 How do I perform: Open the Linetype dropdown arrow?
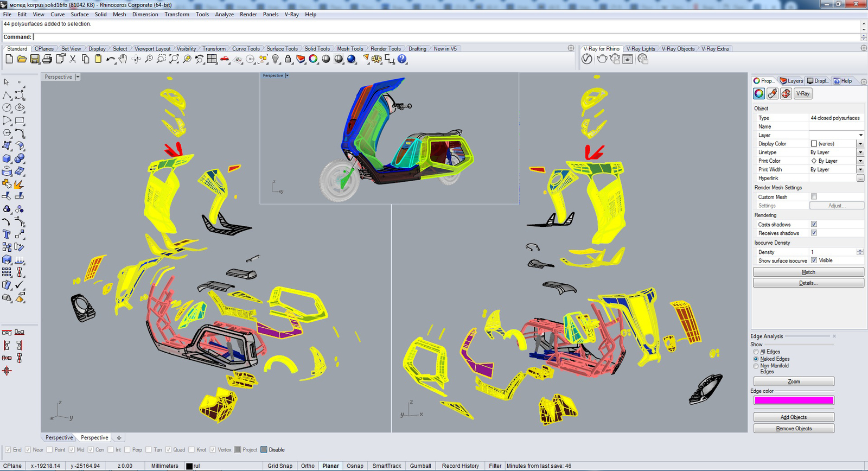(x=860, y=152)
